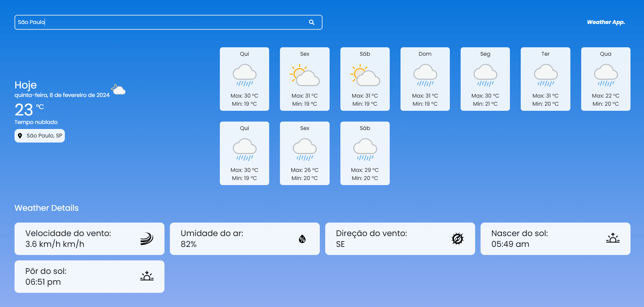Click the humidity percentage droplet icon

302,239
